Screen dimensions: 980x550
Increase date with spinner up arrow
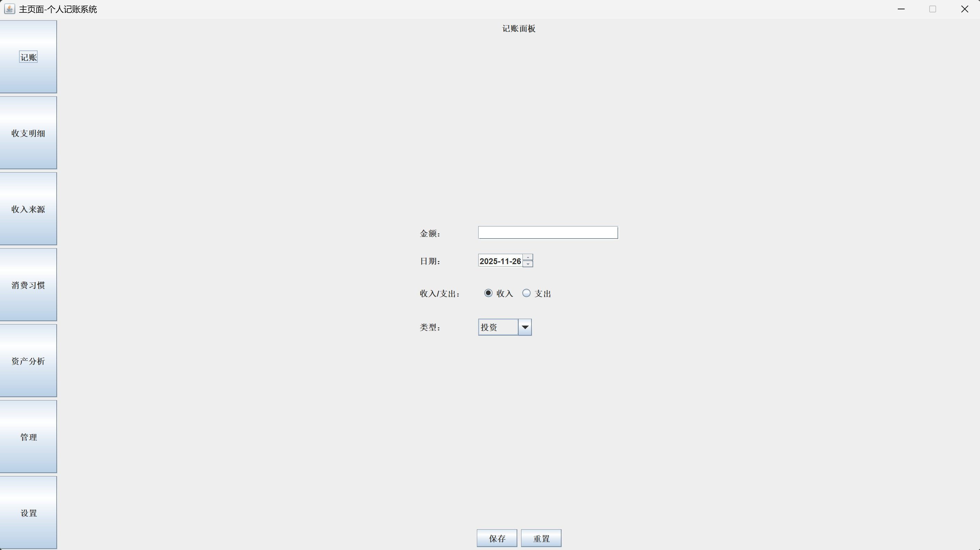coord(528,257)
